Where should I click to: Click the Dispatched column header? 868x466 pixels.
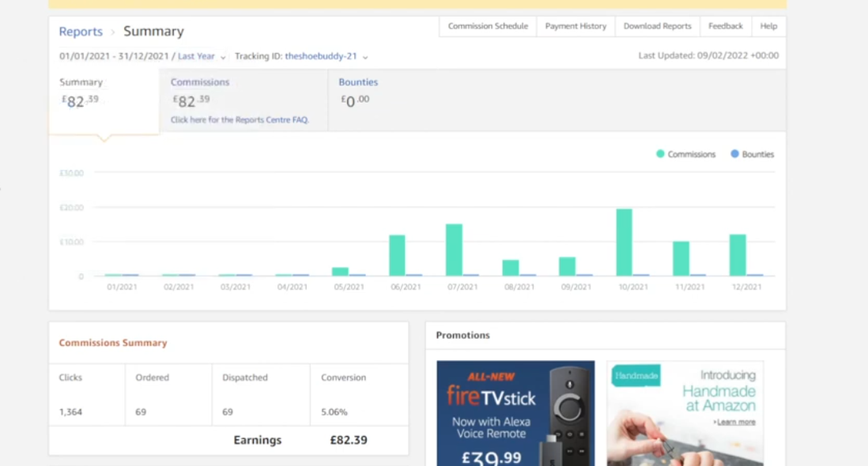(245, 378)
